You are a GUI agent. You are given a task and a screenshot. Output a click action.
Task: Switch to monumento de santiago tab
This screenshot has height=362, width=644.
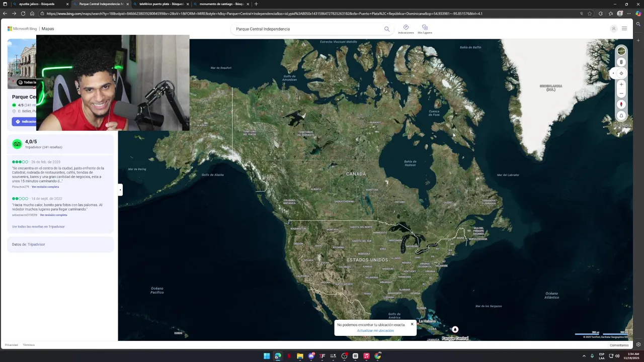point(221,4)
